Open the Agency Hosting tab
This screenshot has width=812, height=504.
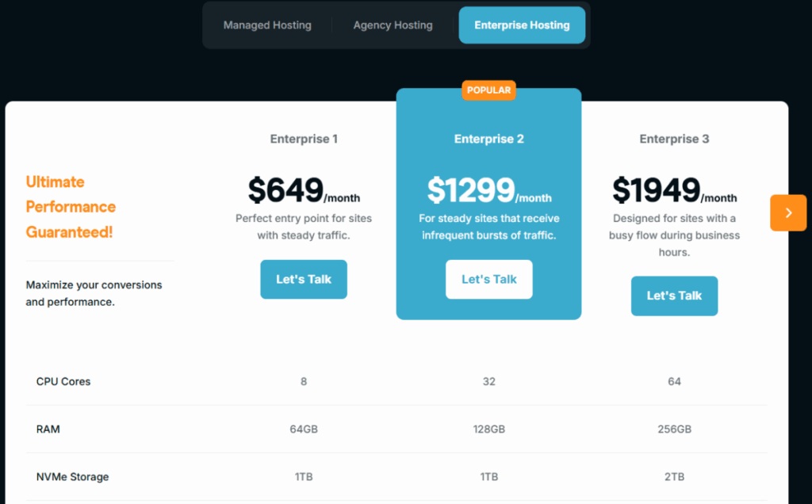click(x=393, y=25)
